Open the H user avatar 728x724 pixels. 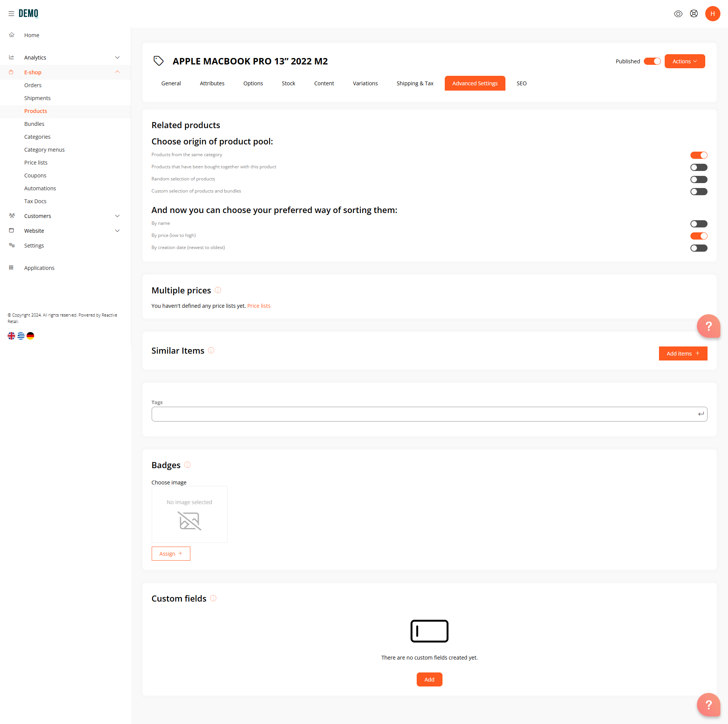pyautogui.click(x=713, y=14)
